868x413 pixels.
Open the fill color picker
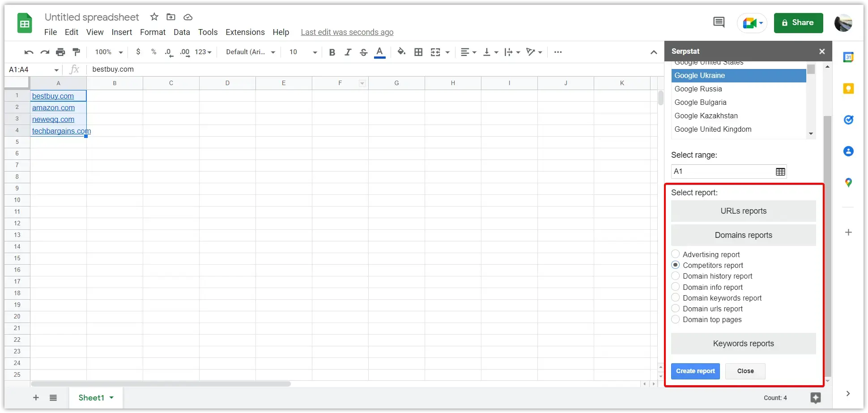pos(401,52)
